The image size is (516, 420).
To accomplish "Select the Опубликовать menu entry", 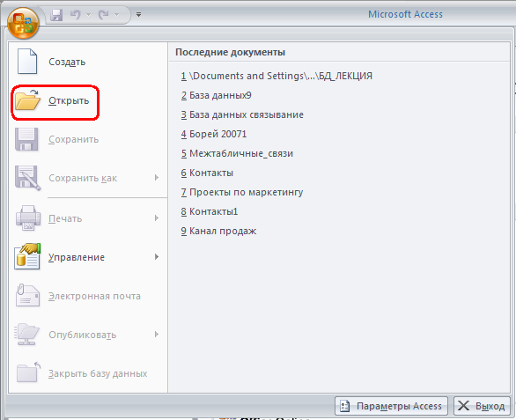I will pos(83,335).
